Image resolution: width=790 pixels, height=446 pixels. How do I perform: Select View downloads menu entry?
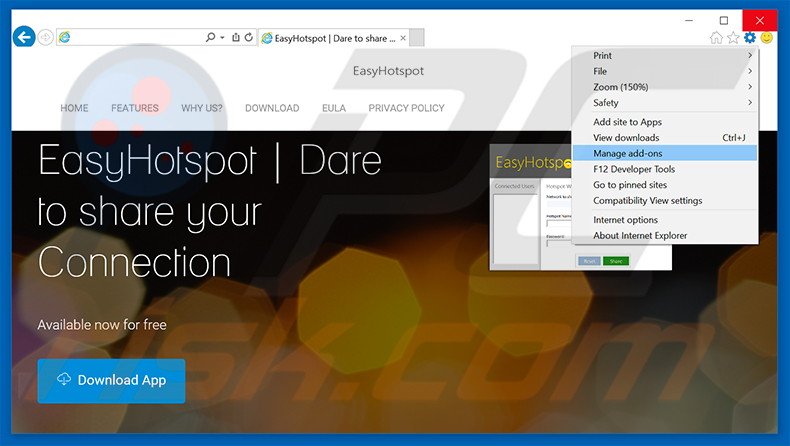click(x=665, y=138)
